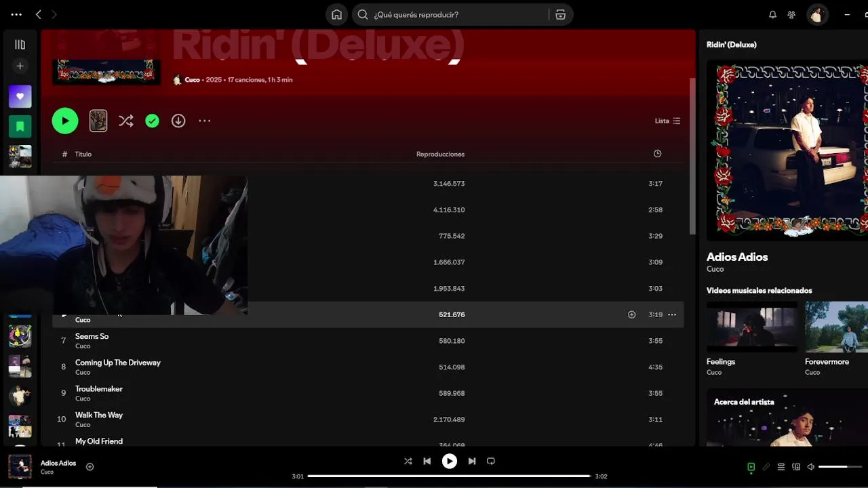868x488 pixels.
Task: Open the Ridin' (Deluxe) right panel header
Action: [732, 45]
